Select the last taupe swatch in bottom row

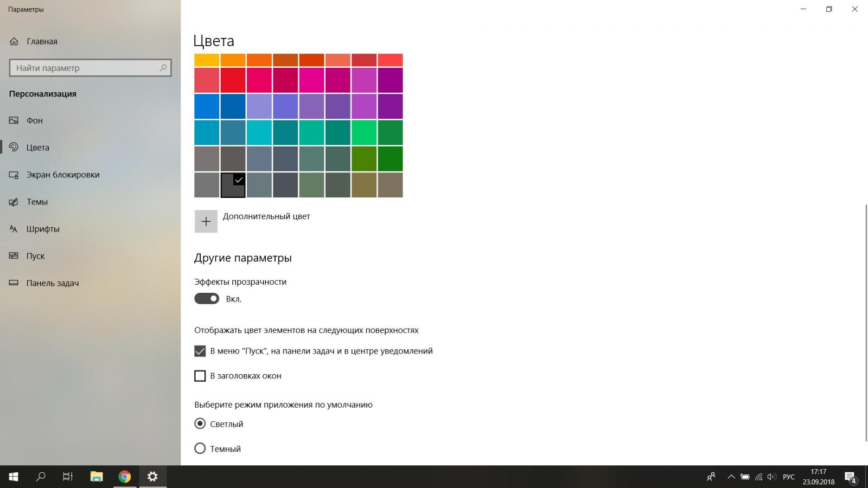(x=391, y=185)
